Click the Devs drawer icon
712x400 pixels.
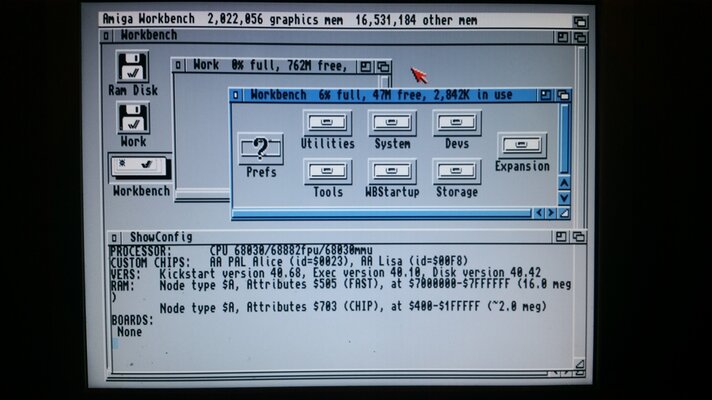tap(456, 123)
